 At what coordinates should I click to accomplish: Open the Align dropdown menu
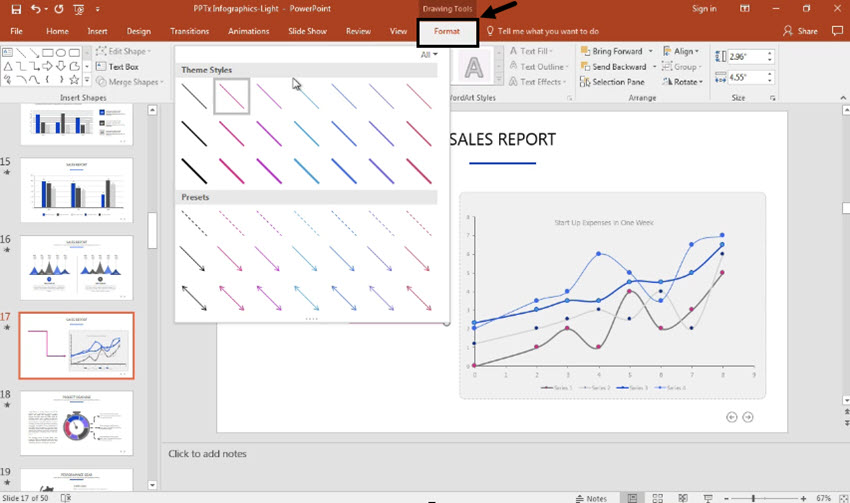coord(698,51)
